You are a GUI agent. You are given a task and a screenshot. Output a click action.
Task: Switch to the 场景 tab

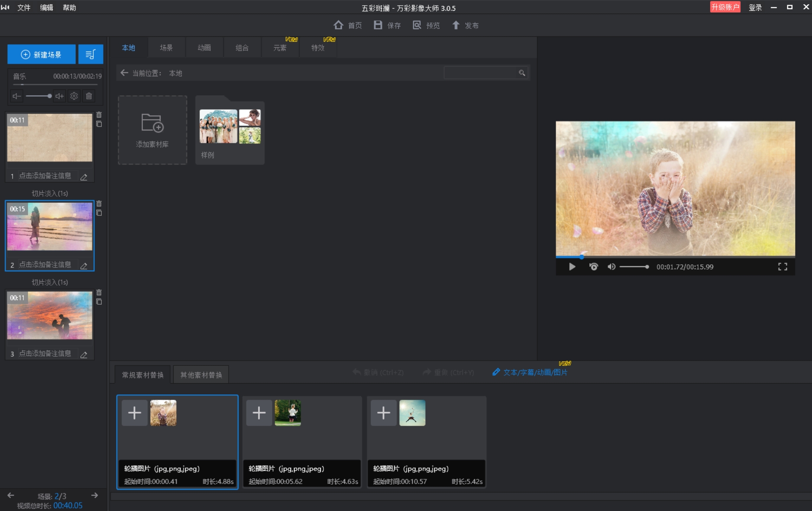click(x=166, y=48)
